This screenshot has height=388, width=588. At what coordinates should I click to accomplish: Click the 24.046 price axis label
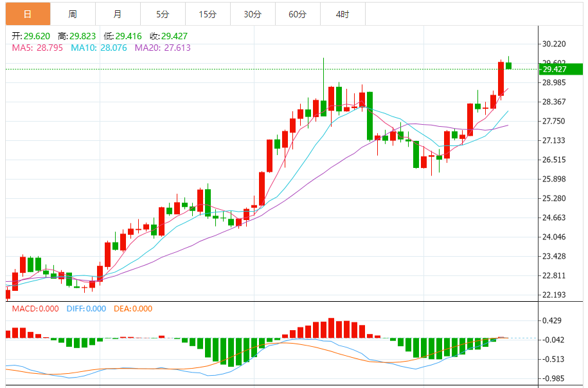[554, 237]
